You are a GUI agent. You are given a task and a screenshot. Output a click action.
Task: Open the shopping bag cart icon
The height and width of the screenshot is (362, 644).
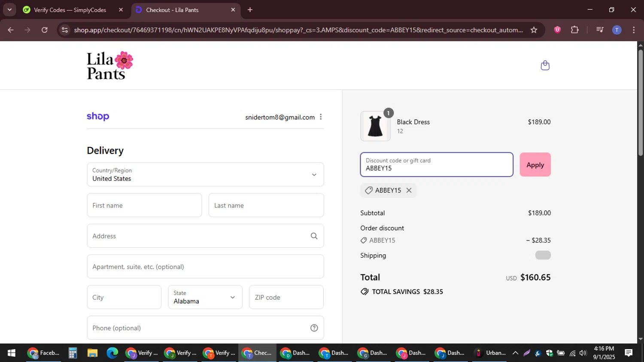(x=545, y=65)
